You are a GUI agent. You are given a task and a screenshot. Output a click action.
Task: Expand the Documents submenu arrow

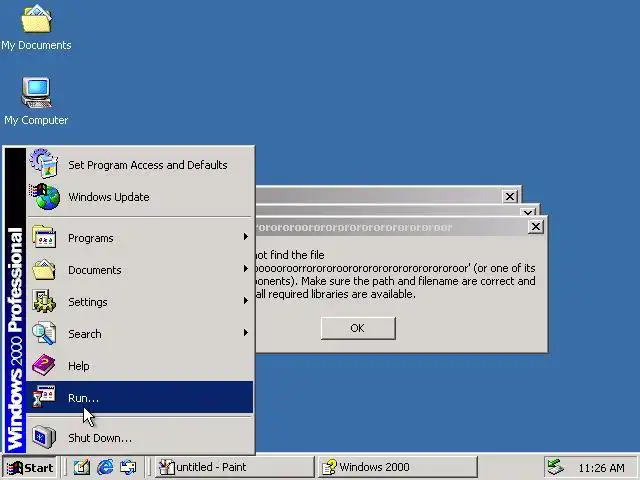coord(245,269)
